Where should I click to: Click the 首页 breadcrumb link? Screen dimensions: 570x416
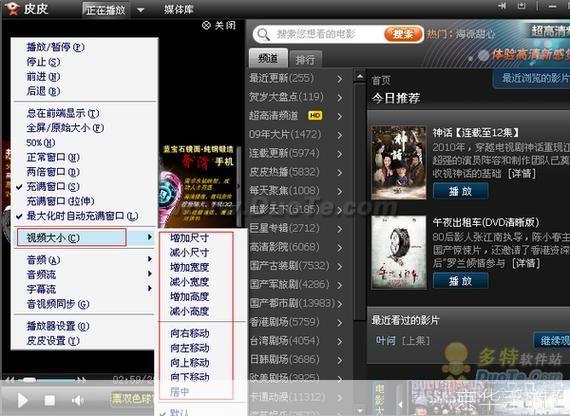[x=381, y=80]
